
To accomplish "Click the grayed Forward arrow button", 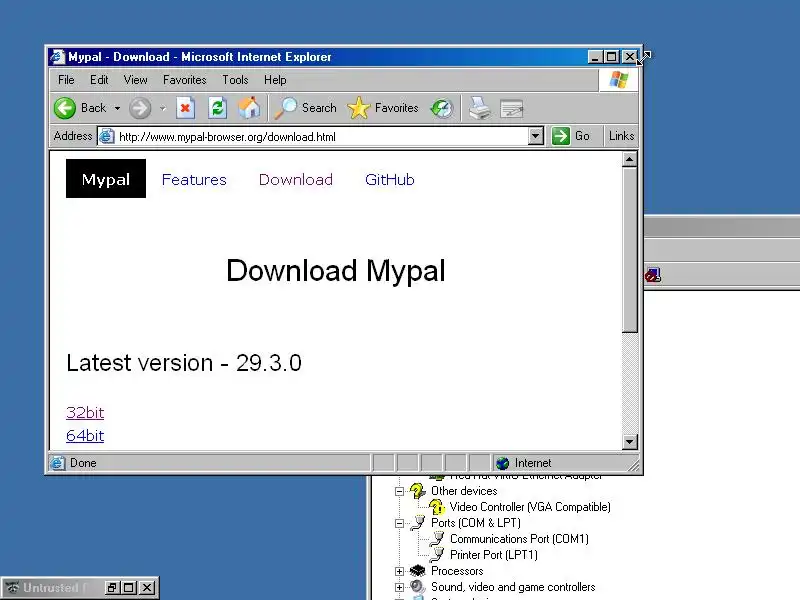I will click(140, 108).
